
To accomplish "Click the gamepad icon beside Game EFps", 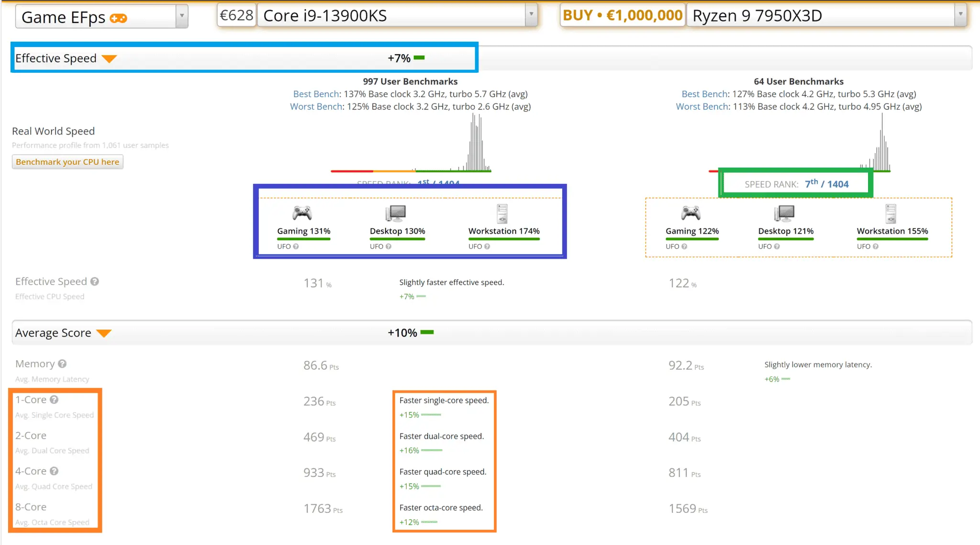I will click(x=118, y=18).
